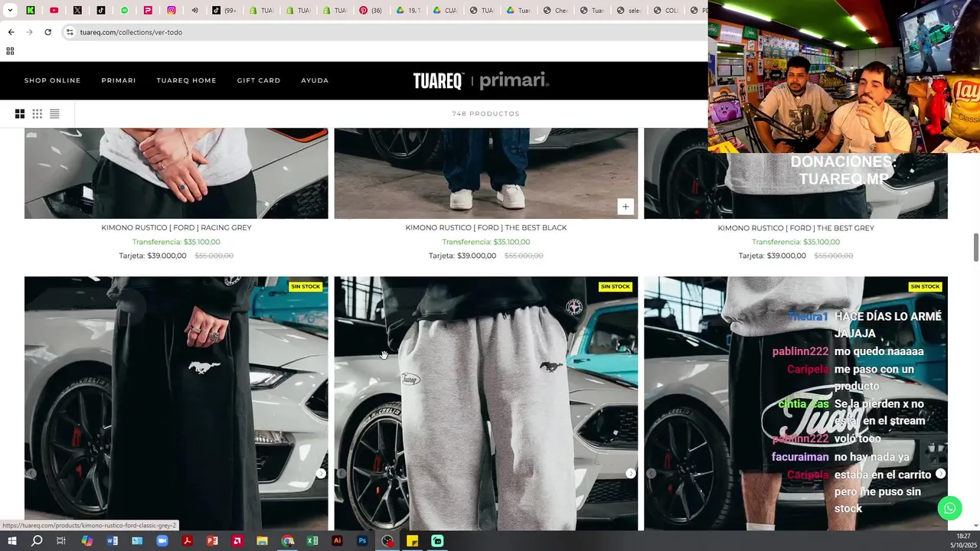Image resolution: width=980 pixels, height=551 pixels.
Task: Open Kimono Rustico Ford The Best Black product
Action: pos(486,228)
